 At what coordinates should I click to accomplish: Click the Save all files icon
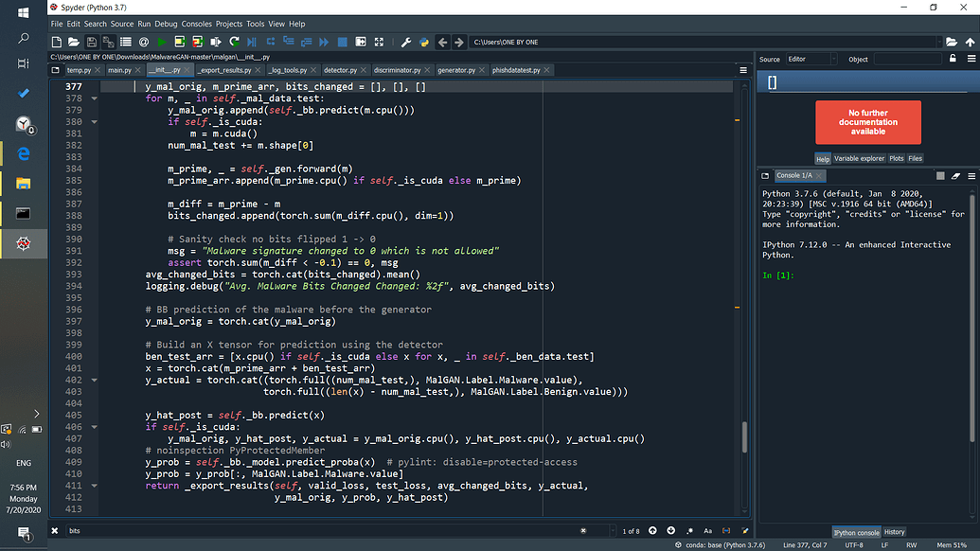coord(109,42)
